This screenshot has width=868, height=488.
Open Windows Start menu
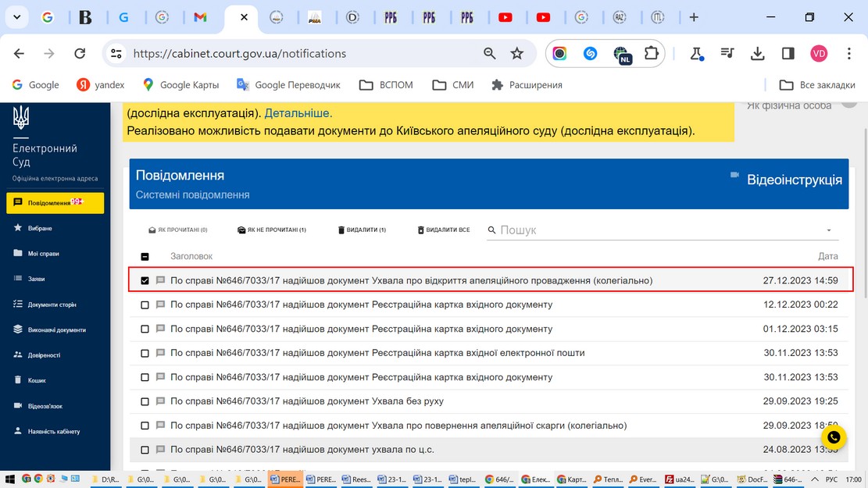coord(9,479)
